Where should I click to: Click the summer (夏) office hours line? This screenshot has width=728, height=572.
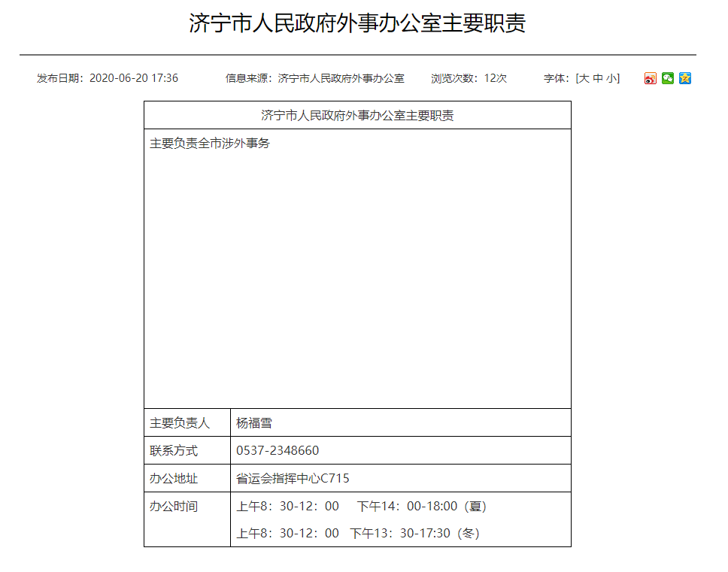pos(362,507)
